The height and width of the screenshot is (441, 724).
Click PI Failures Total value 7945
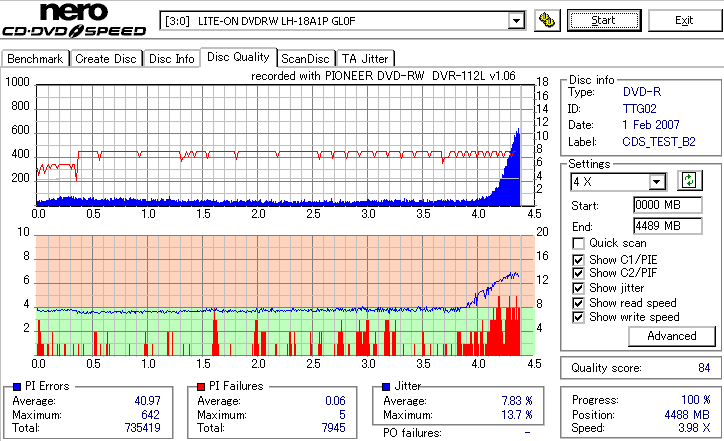(333, 428)
